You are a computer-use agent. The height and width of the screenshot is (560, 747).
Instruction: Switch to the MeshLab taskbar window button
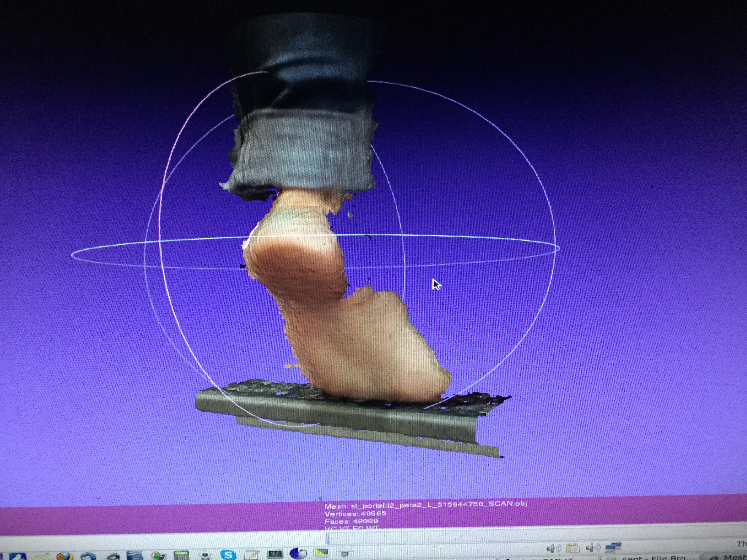coord(726,558)
